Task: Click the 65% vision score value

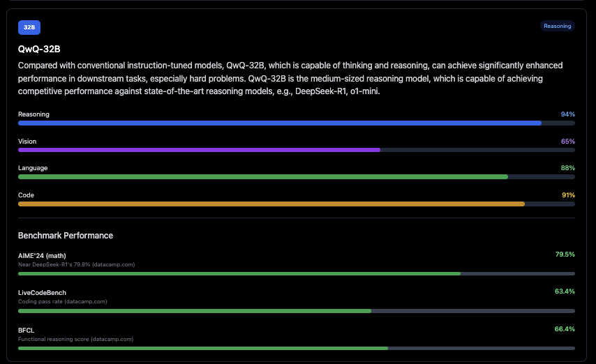Action: pyautogui.click(x=567, y=142)
